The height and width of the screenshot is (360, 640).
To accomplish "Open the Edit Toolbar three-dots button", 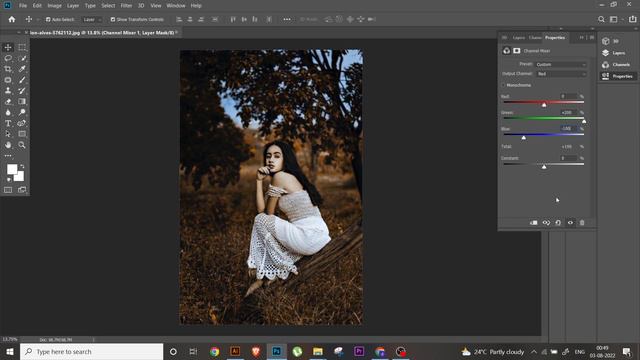I will tap(8, 156).
